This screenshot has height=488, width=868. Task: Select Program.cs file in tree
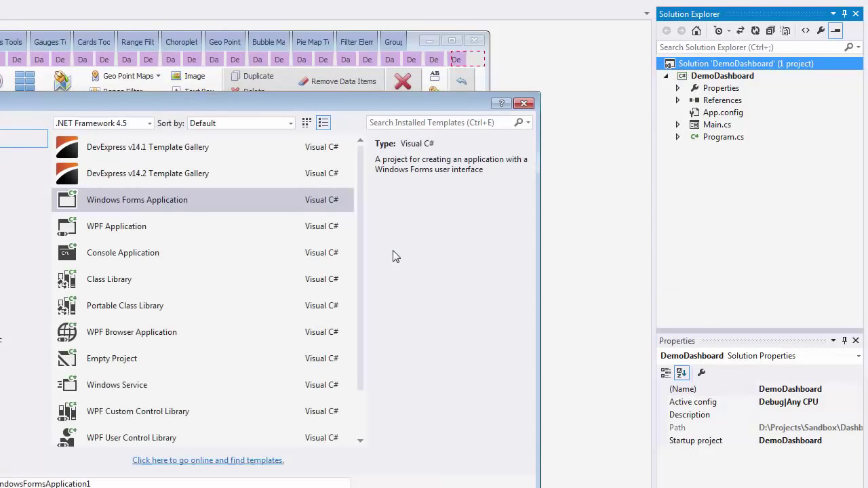tap(723, 137)
